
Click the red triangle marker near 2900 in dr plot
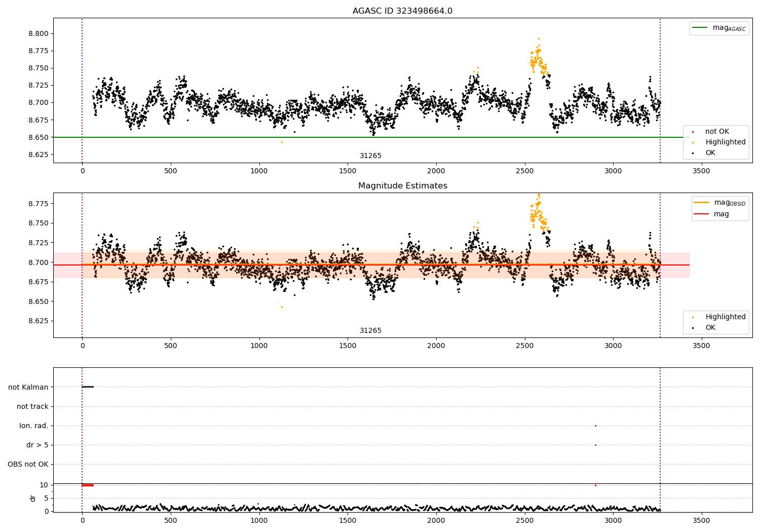tap(595, 485)
